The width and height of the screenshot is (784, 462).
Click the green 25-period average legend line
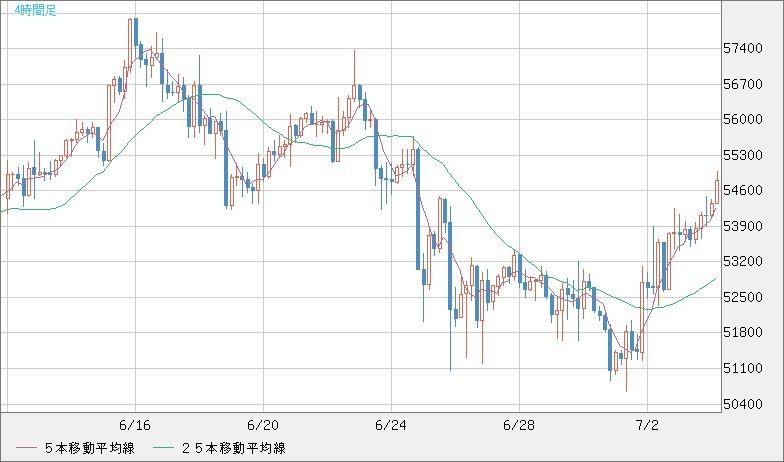coord(164,448)
